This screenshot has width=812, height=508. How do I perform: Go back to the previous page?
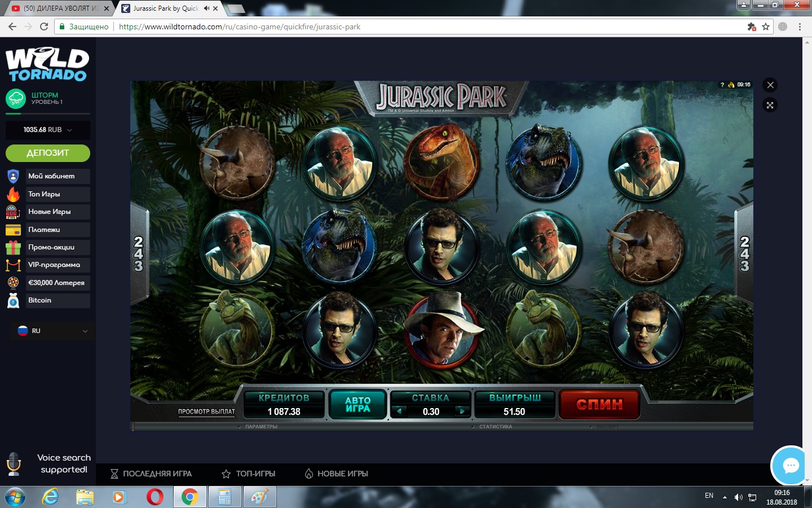click(12, 27)
